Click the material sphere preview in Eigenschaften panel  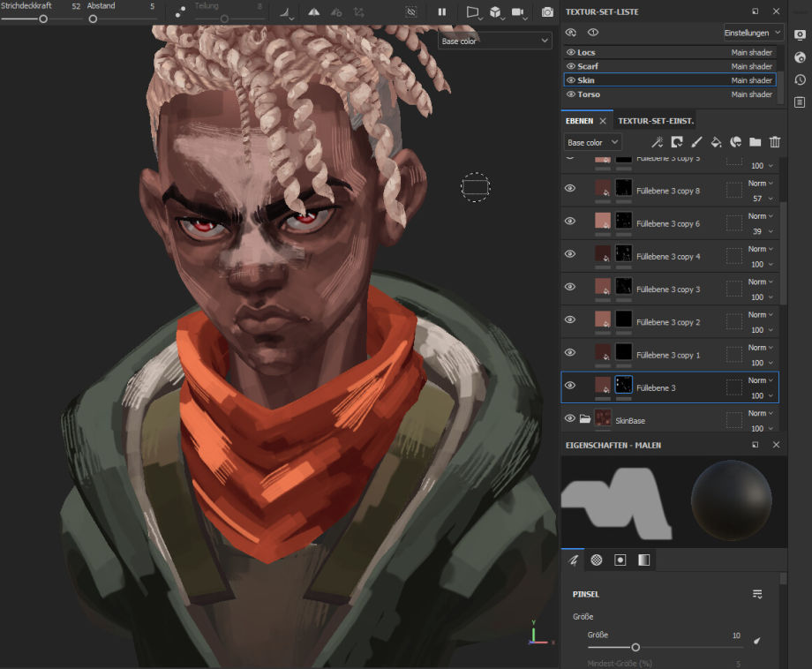pyautogui.click(x=731, y=503)
